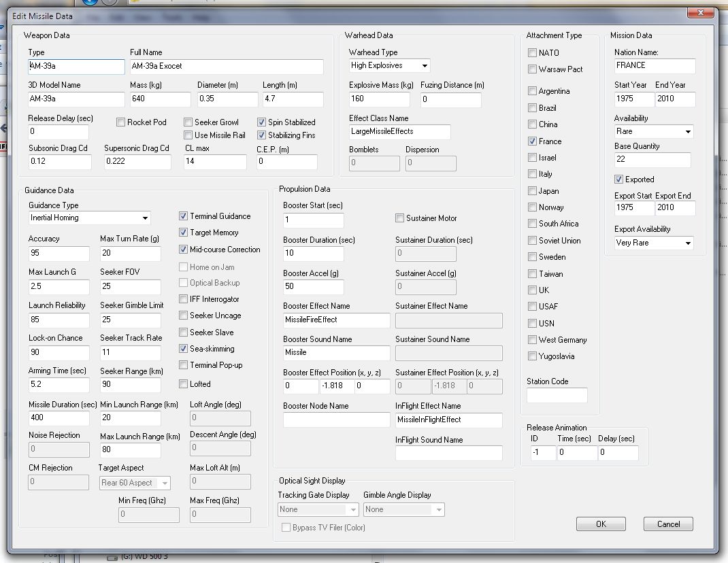The image size is (728, 563).
Task: Tick the Soviet Union checkbox
Action: [533, 241]
